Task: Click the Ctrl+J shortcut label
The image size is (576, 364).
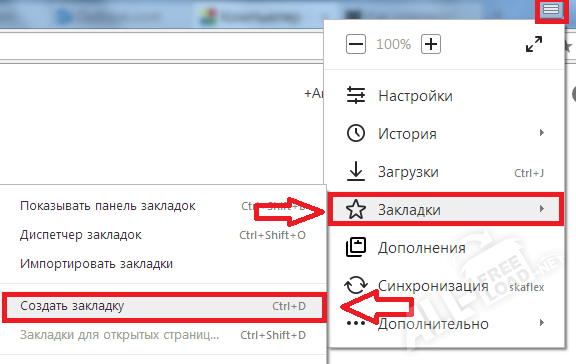Action: coord(529,173)
